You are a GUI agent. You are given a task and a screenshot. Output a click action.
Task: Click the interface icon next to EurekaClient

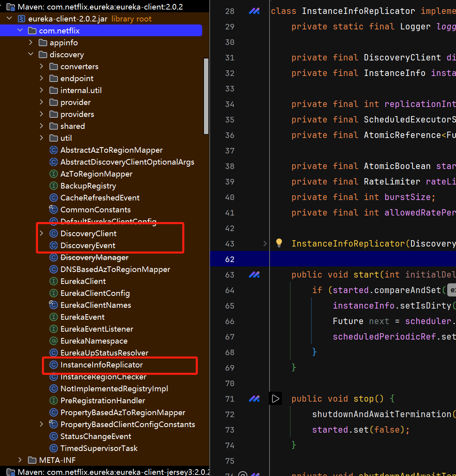[53, 281]
